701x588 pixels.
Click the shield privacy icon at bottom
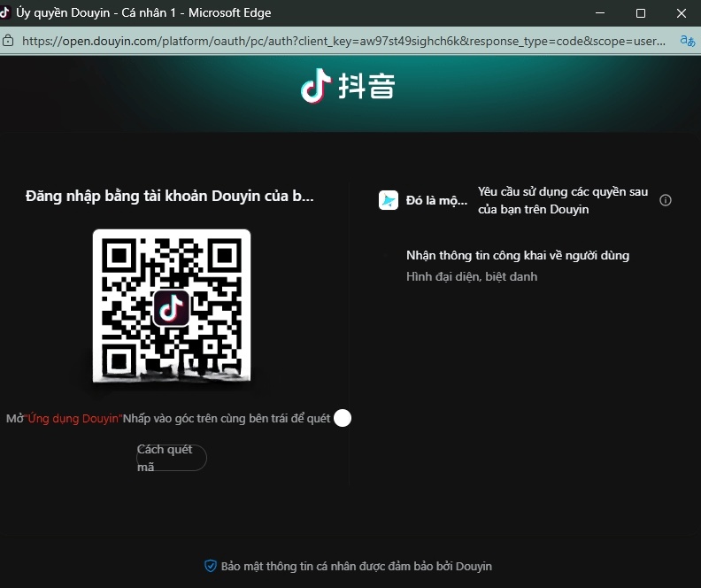pyautogui.click(x=210, y=566)
